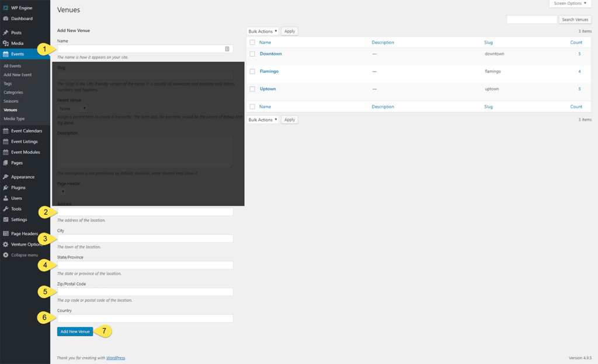Viewport: 598px width, 364px height.
Task: Click the Dashboard gauge icon in sidebar
Action: point(6,19)
